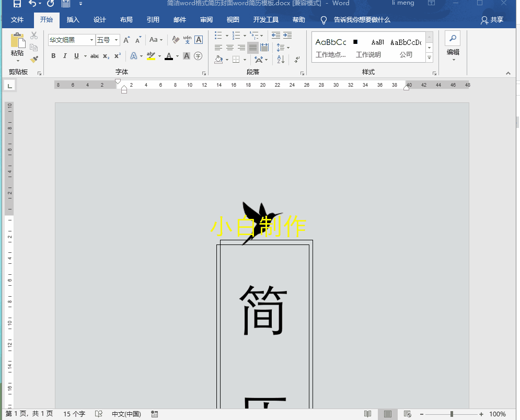The image size is (520, 420).
Task: Open line spacing dropdown
Action: click(283, 48)
